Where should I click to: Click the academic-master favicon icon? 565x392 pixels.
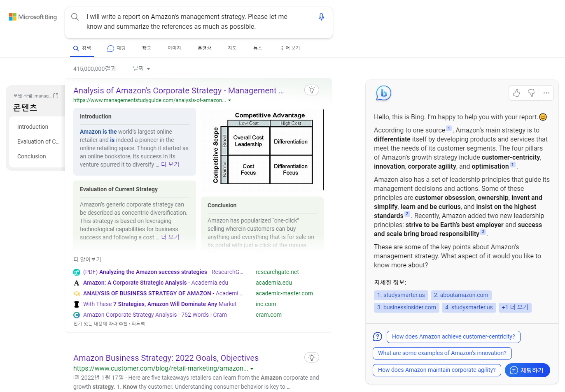pos(77,294)
